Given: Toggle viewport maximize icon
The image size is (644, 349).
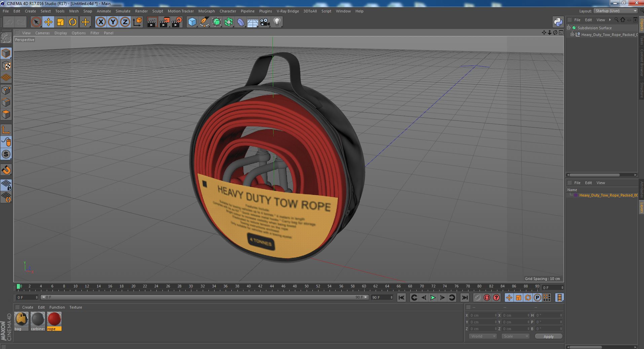Looking at the screenshot, I should tap(561, 33).
